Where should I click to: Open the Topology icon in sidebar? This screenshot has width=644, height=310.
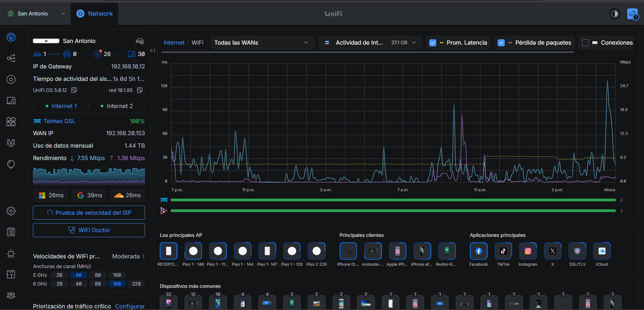pos(11,58)
